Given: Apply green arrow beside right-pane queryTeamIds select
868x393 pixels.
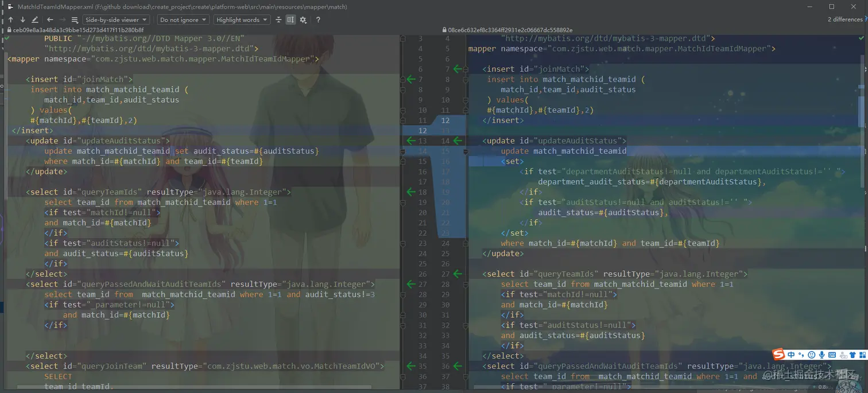Looking at the screenshot, I should (458, 274).
